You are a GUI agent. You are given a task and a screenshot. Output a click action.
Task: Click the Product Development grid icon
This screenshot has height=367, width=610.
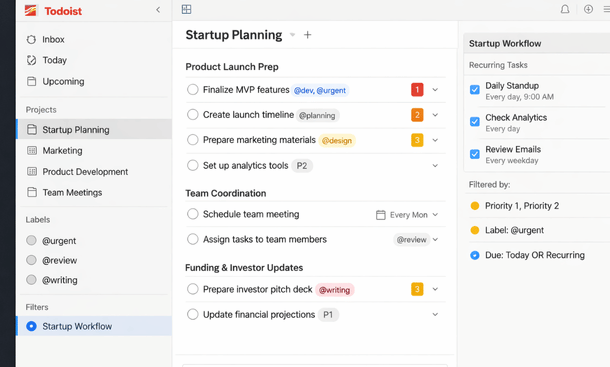click(x=32, y=171)
